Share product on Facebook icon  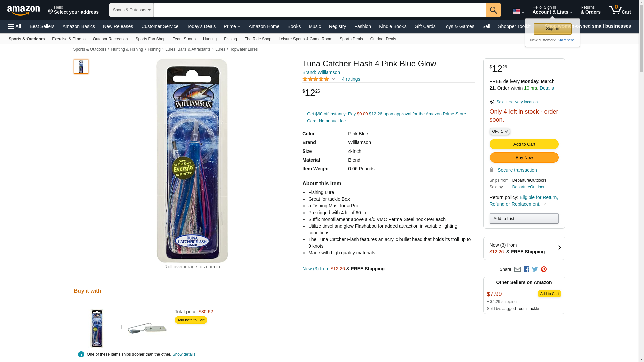[x=526, y=269]
